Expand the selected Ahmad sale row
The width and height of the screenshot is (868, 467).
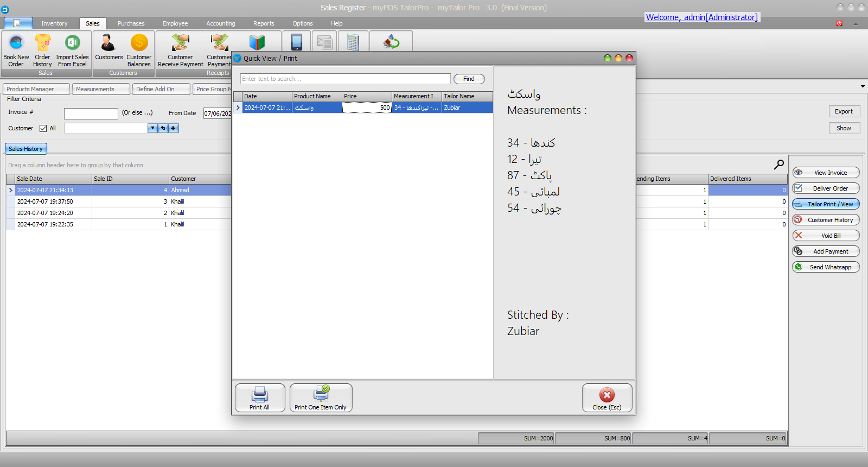(x=10, y=190)
